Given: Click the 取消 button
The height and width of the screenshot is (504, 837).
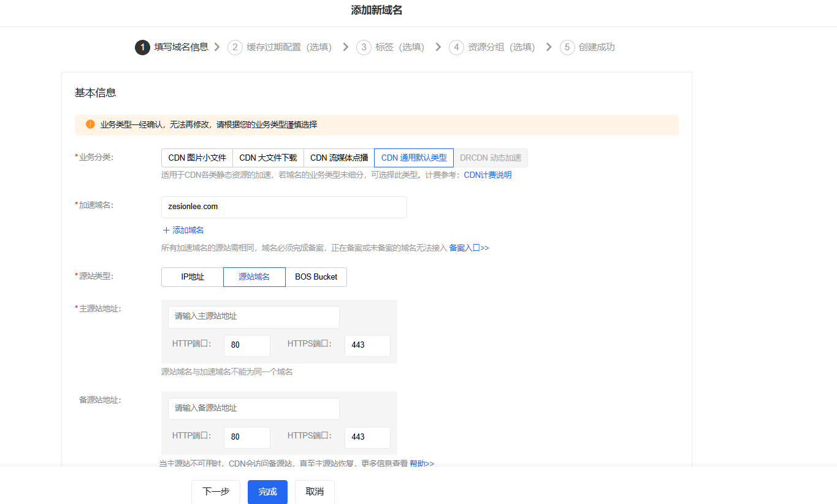Looking at the screenshot, I should (314, 491).
